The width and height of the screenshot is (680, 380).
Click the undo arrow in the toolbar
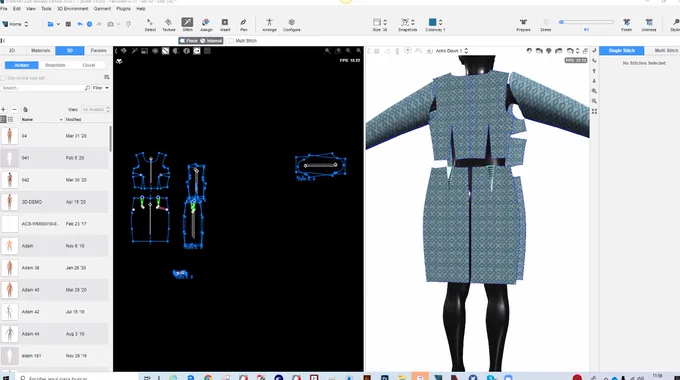(80, 24)
